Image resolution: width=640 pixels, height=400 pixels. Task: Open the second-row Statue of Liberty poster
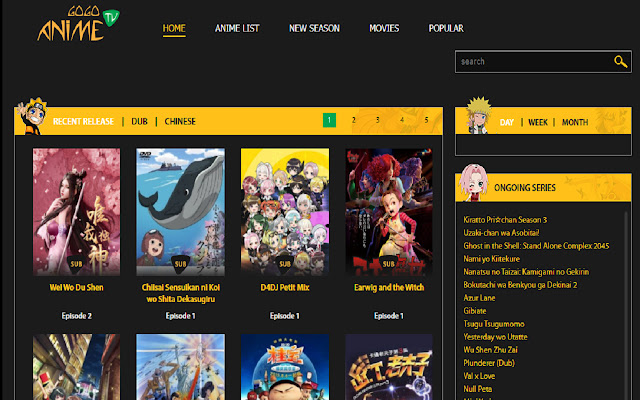180,367
